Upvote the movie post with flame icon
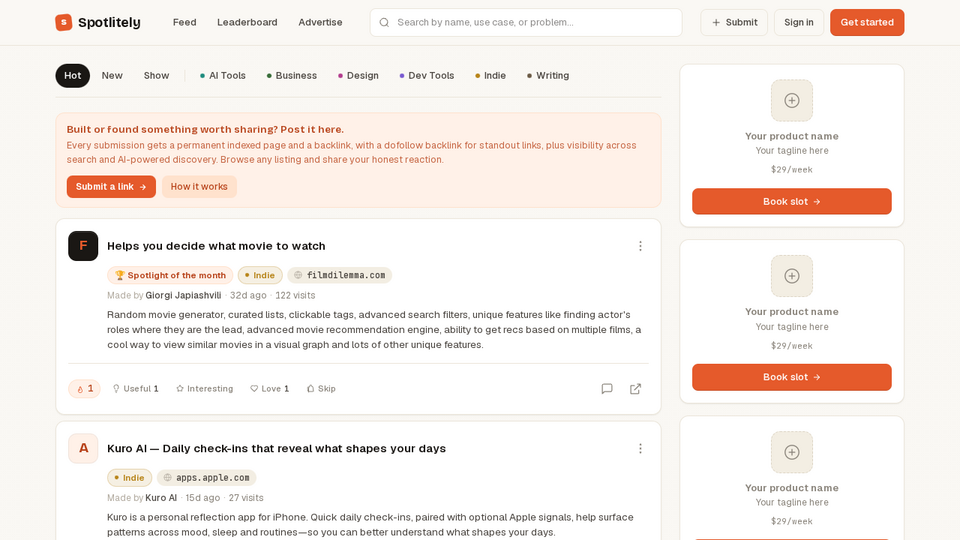960x540 pixels. point(84,389)
